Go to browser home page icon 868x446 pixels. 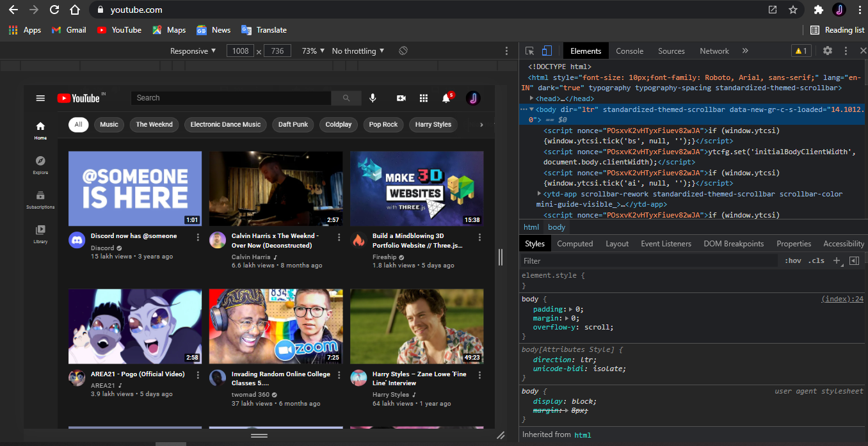(75, 10)
